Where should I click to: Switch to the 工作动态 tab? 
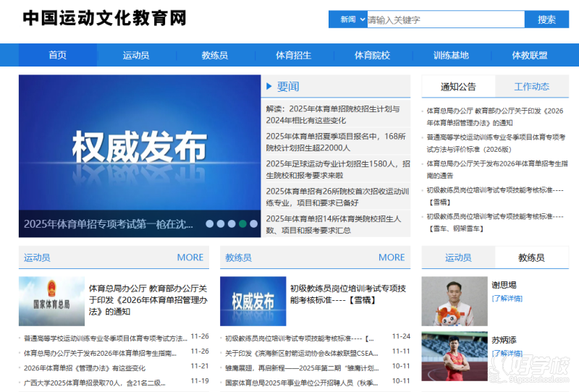click(531, 87)
